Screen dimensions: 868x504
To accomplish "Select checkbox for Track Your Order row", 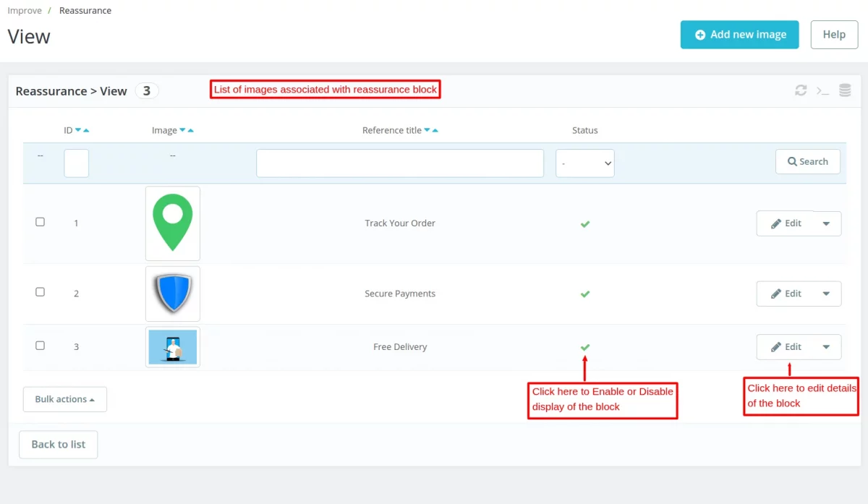I will (41, 222).
